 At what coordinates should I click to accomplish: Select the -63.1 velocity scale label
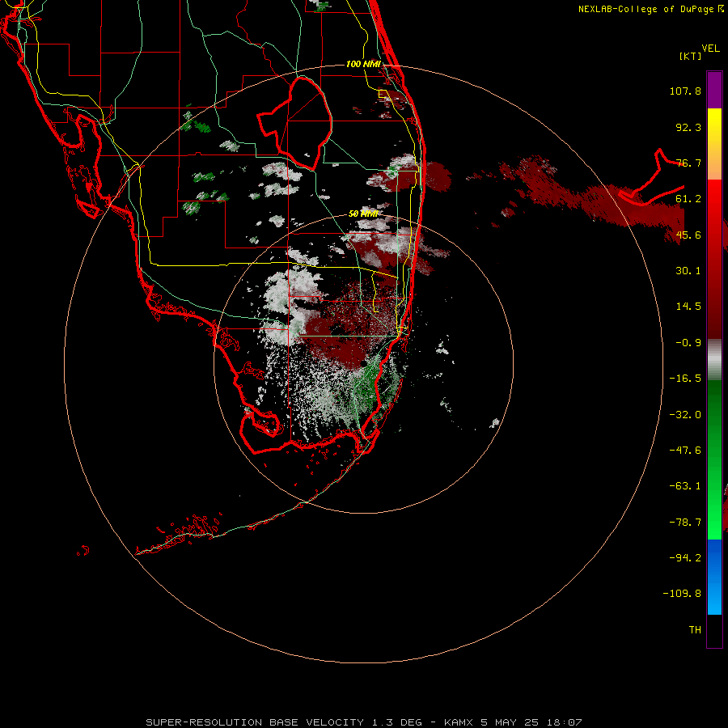[685, 486]
